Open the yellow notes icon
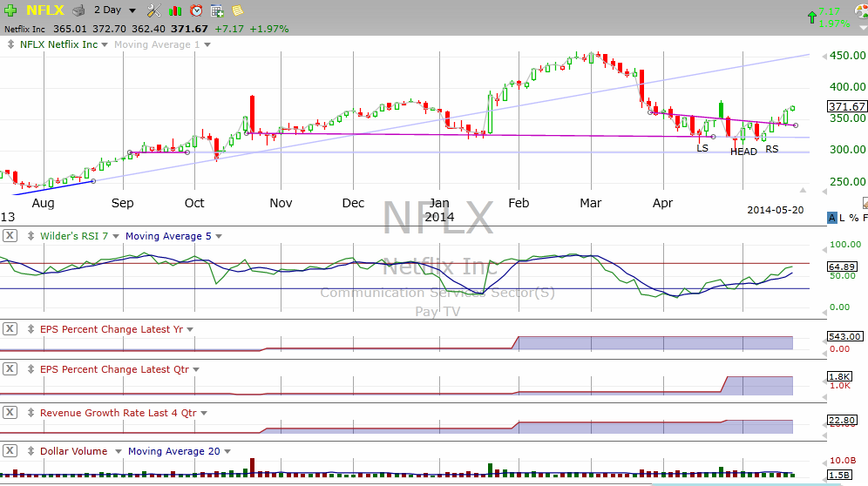Screen dimensions: 868x486 (x=237, y=10)
